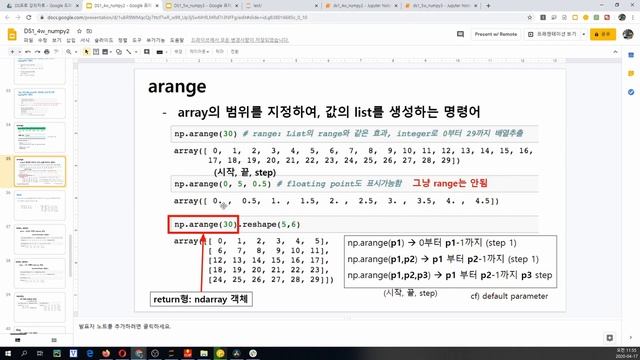
Task: Choose the select cursor tool
Action: click(x=86, y=52)
